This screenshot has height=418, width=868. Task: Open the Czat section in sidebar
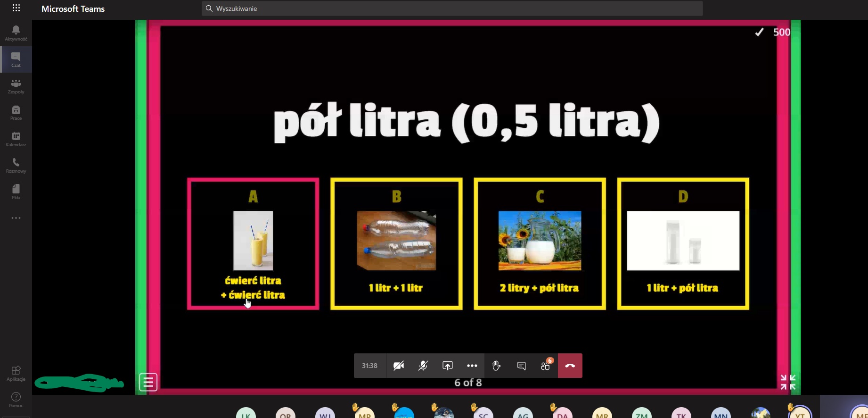click(x=16, y=59)
